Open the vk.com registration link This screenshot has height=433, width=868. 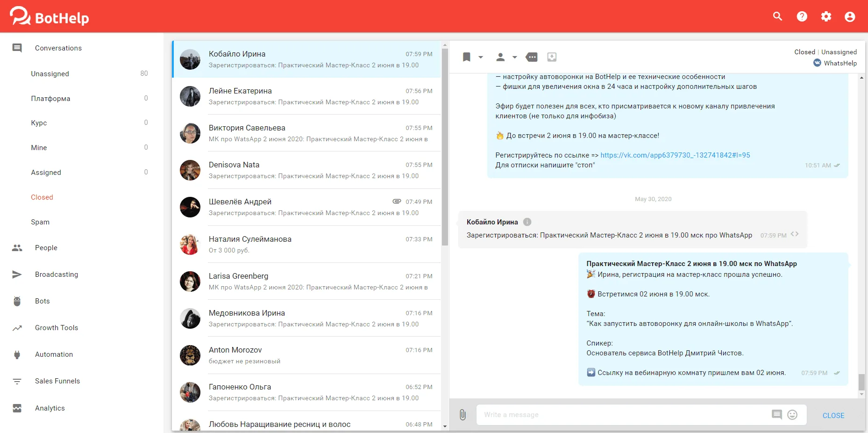point(675,155)
